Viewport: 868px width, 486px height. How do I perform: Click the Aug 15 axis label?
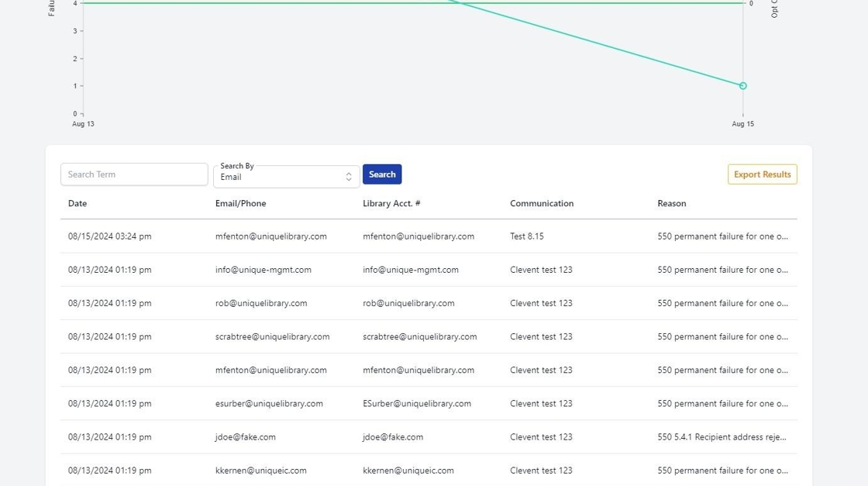pyautogui.click(x=743, y=124)
